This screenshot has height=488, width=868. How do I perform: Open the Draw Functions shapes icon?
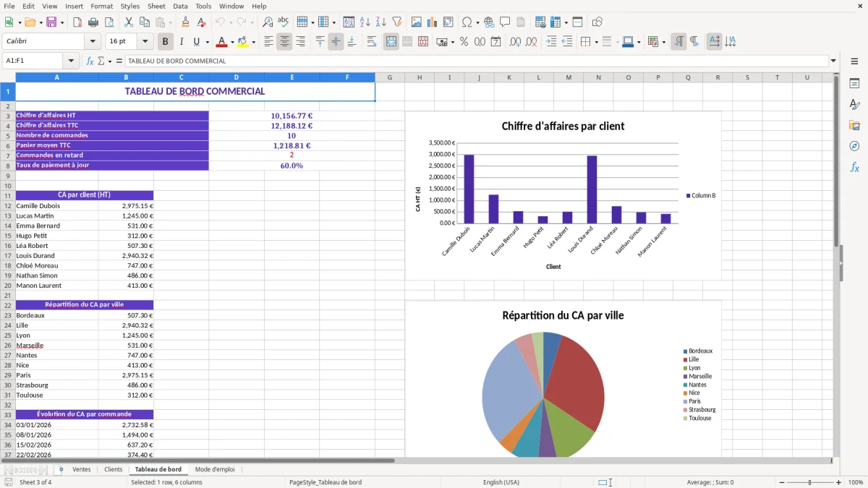click(597, 22)
